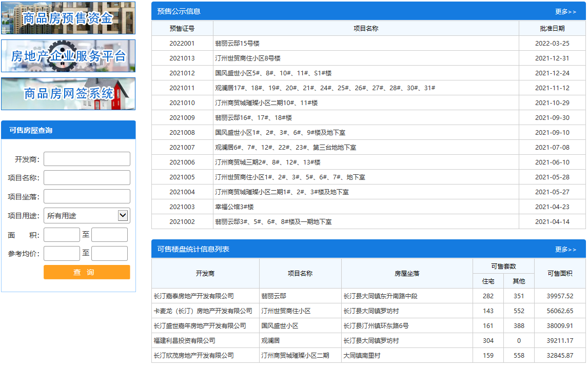Click the minimum 面积 input box

(62, 235)
